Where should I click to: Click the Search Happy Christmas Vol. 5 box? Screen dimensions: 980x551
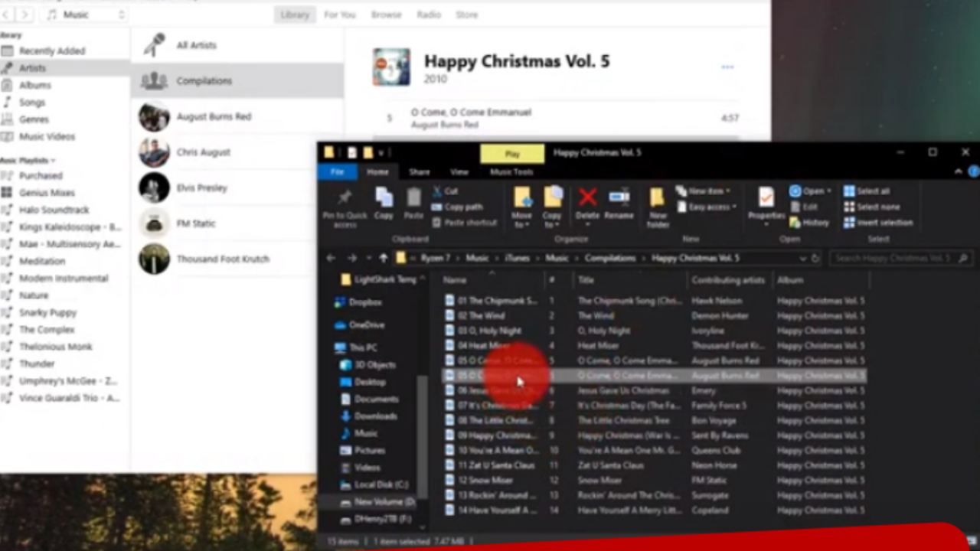pyautogui.click(x=900, y=258)
